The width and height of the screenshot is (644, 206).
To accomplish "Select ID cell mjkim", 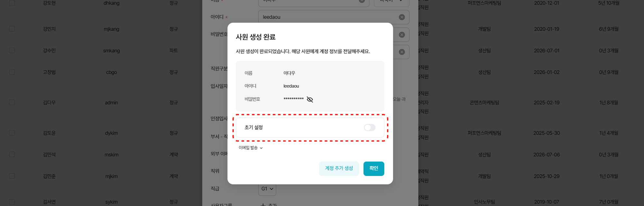I will [111, 176].
